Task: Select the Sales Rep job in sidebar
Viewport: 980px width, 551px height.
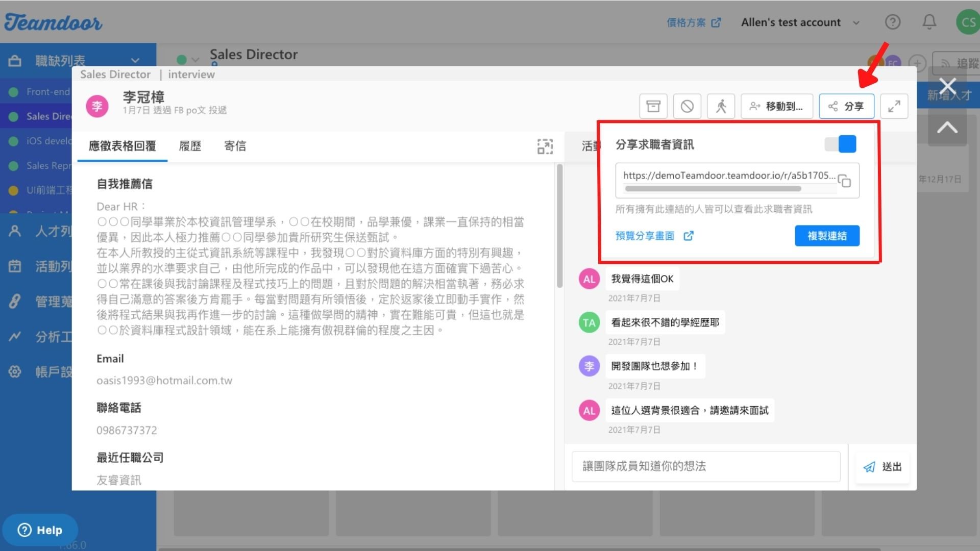Action: tap(37, 165)
